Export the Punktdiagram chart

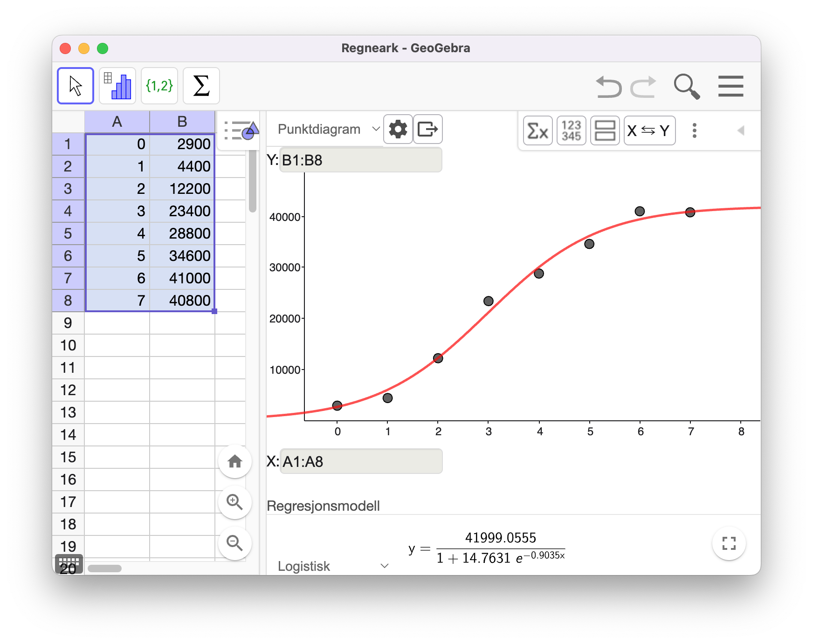tap(427, 130)
